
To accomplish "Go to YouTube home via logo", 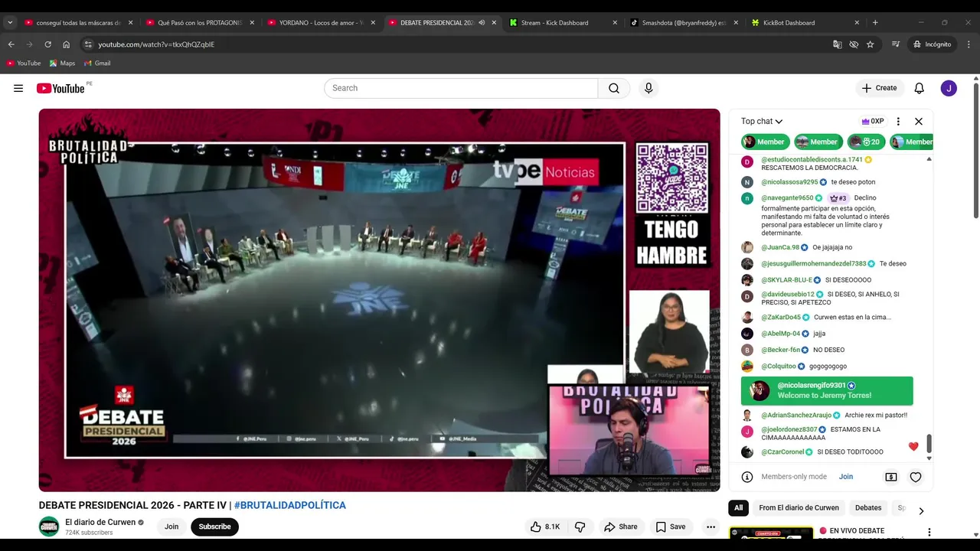I will 61,88.
